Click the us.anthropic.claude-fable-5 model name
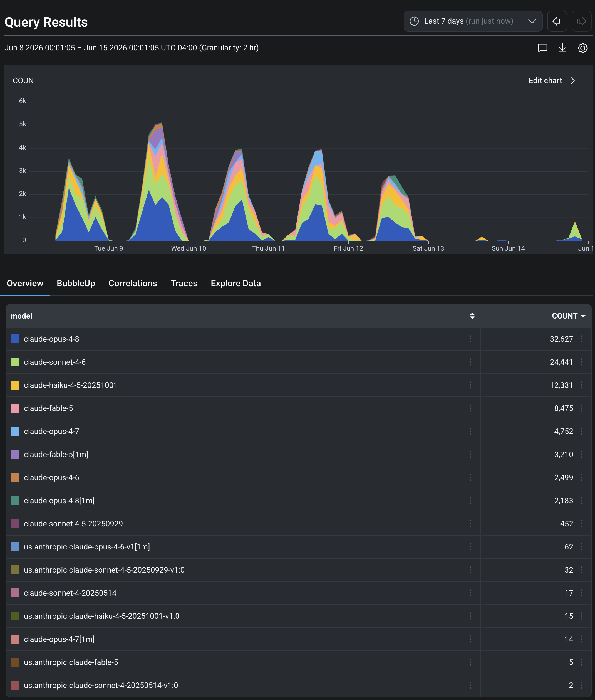 [x=71, y=662]
